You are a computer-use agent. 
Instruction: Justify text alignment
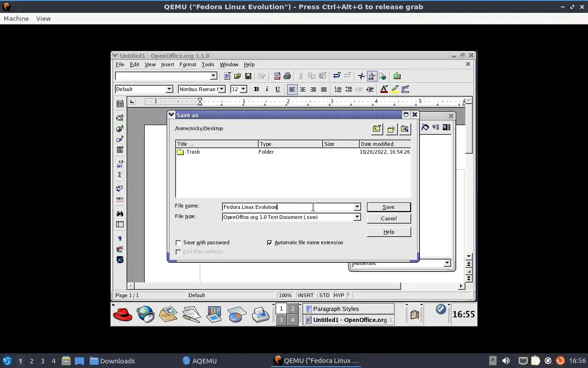pos(323,89)
